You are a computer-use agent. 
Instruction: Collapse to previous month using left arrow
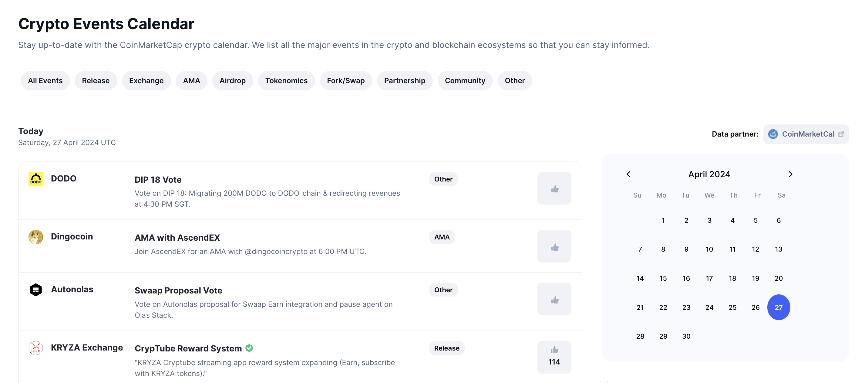coord(628,174)
